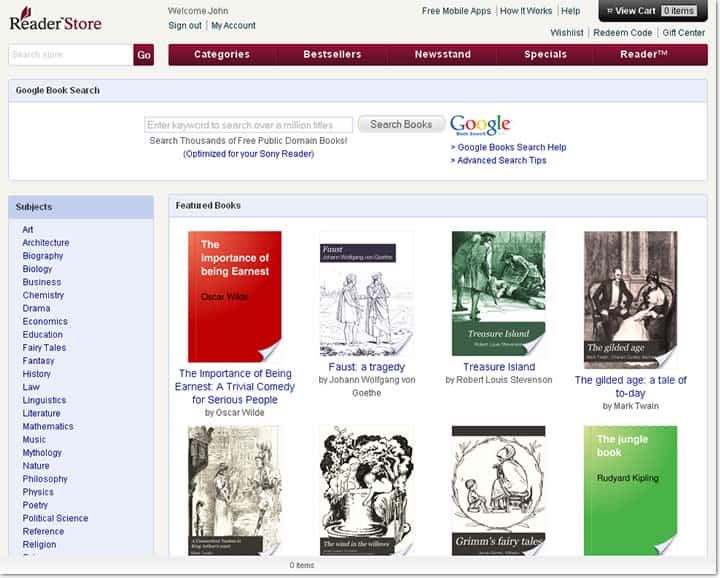This screenshot has width=720, height=578.
Task: Open the Wishlist link
Action: pos(567,33)
